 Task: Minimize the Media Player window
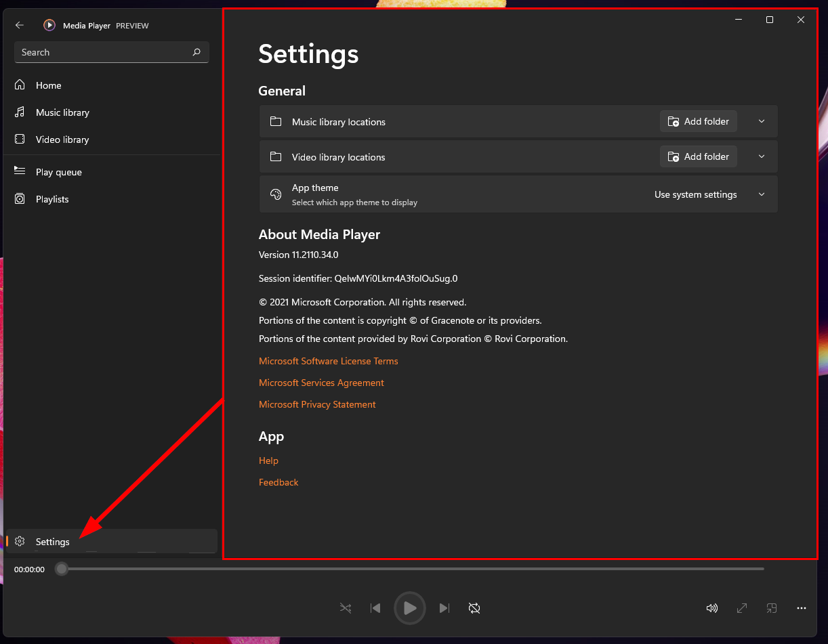click(739, 20)
